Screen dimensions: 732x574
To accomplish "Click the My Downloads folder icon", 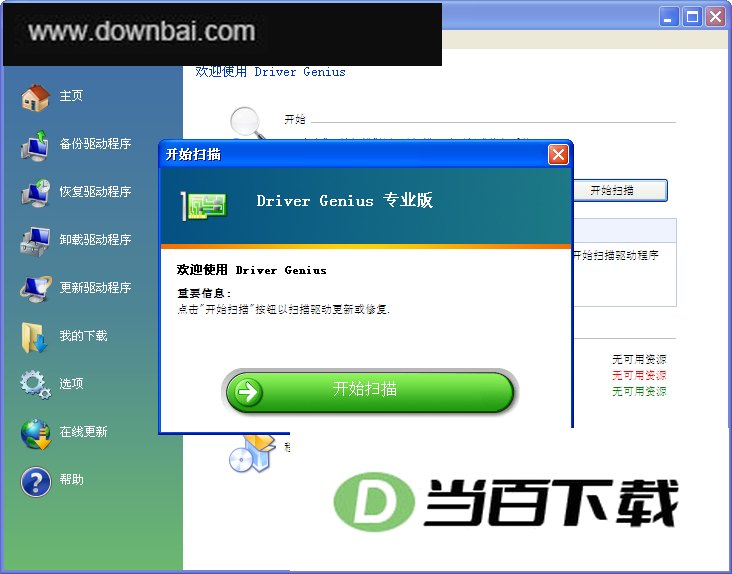I will coord(34,337).
